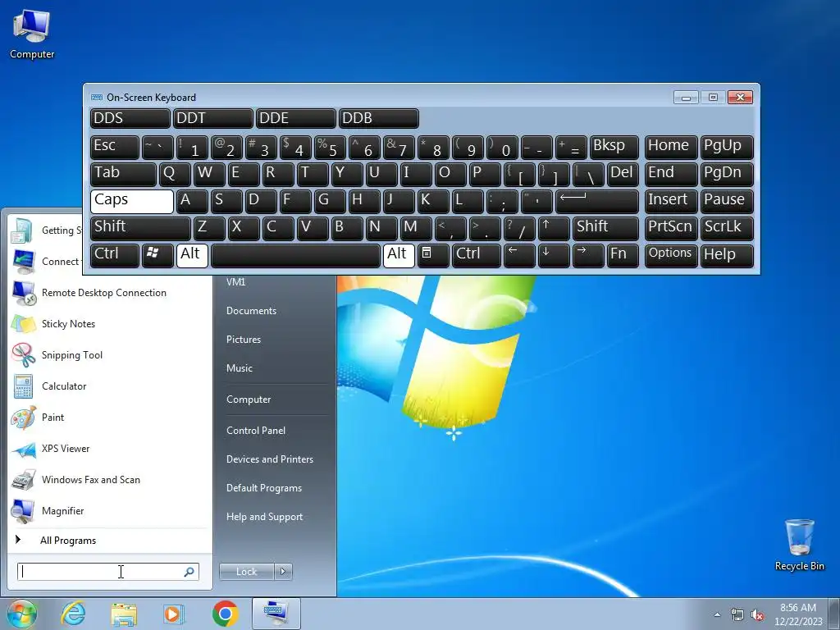
Task: Click the Windows Start orb
Action: click(22, 614)
